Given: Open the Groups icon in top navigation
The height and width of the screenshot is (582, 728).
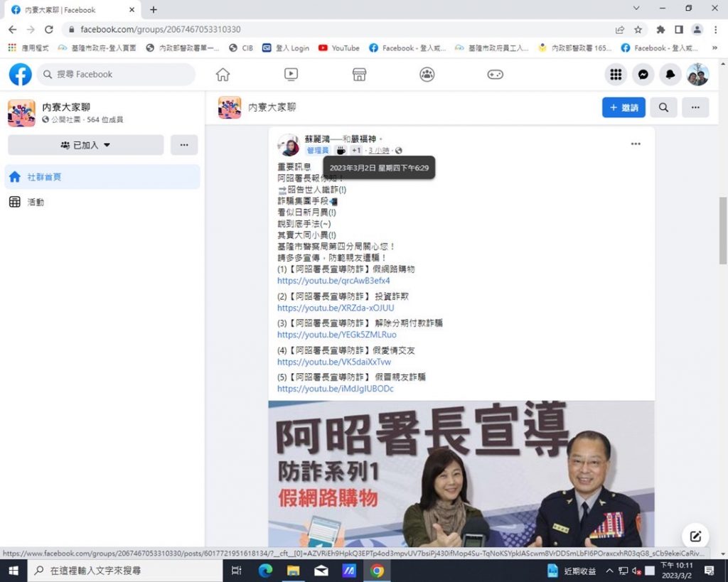Looking at the screenshot, I should [427, 75].
